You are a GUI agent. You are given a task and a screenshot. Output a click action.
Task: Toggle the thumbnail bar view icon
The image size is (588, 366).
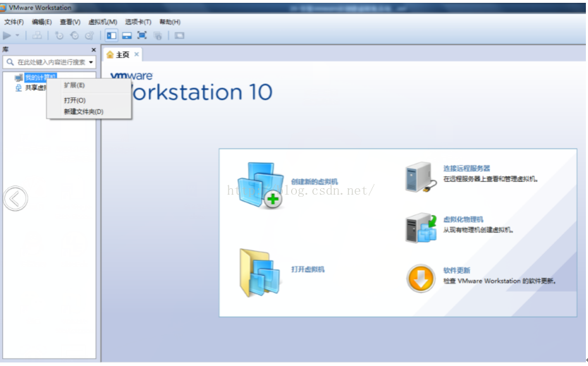pos(127,36)
